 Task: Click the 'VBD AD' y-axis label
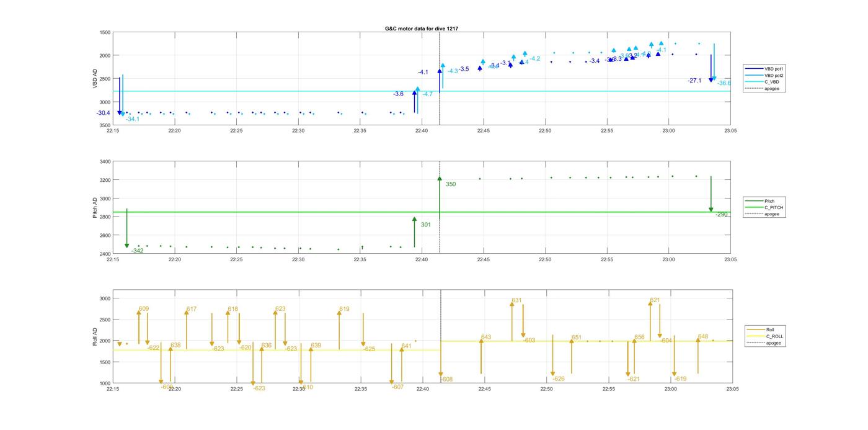(x=95, y=79)
